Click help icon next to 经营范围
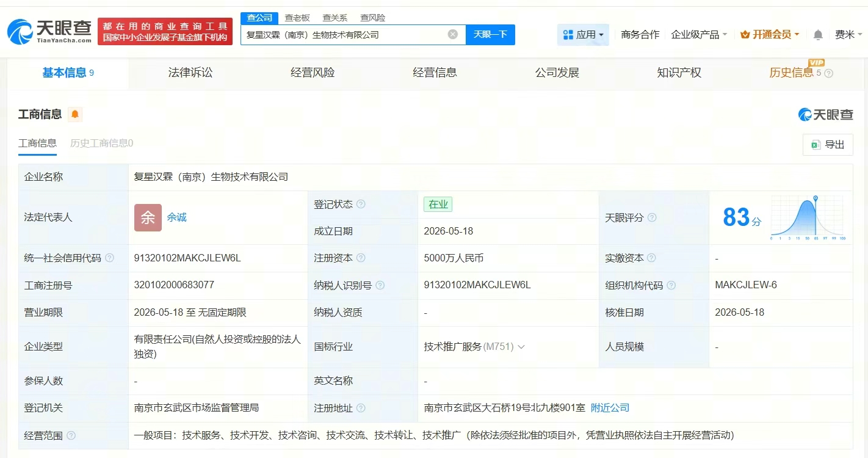Viewport: 868px width, 458px height. click(x=71, y=435)
